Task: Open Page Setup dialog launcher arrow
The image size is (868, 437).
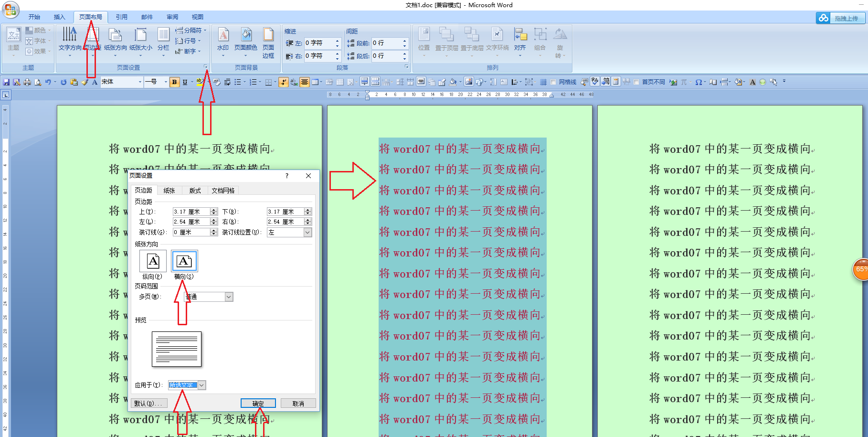Action: 206,66
